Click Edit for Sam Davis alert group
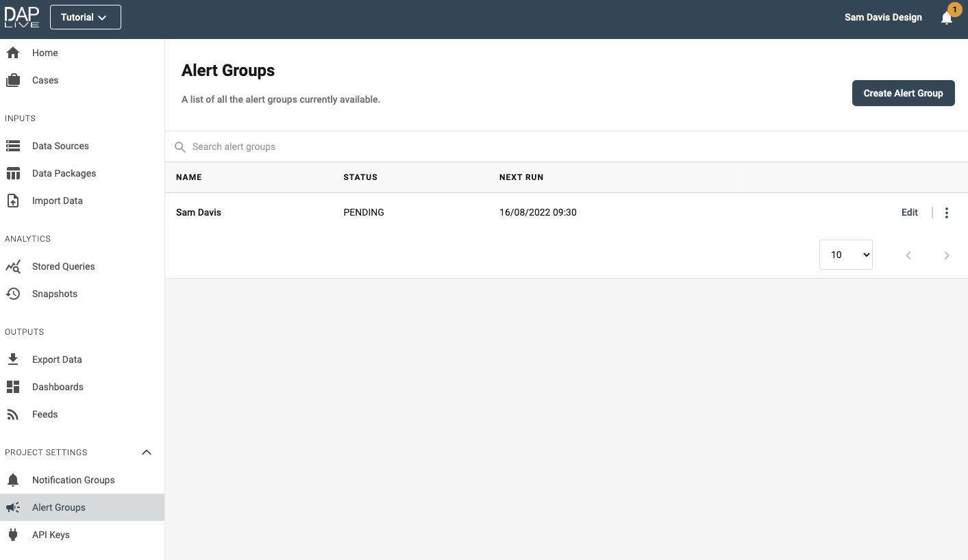The height and width of the screenshot is (560, 968). click(x=909, y=213)
